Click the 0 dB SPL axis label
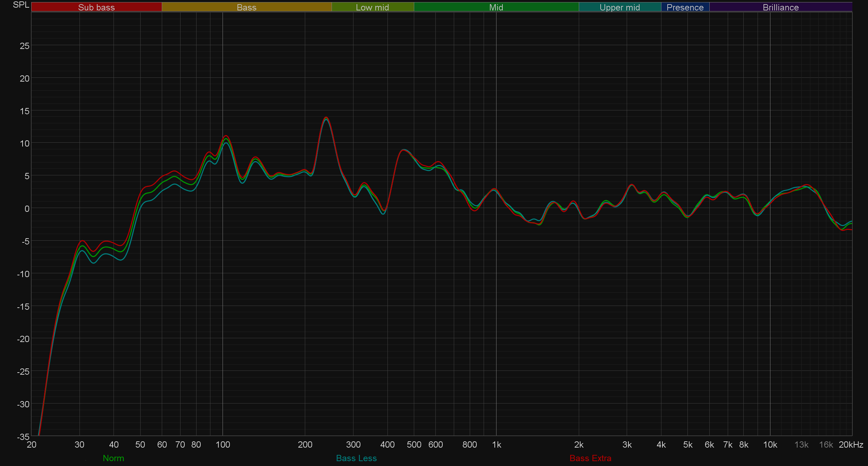 27,209
